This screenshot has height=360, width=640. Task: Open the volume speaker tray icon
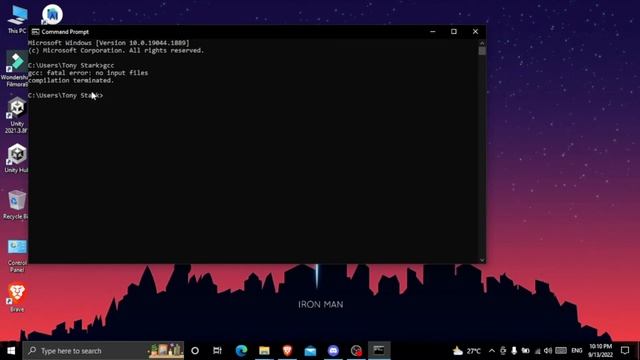coord(548,351)
